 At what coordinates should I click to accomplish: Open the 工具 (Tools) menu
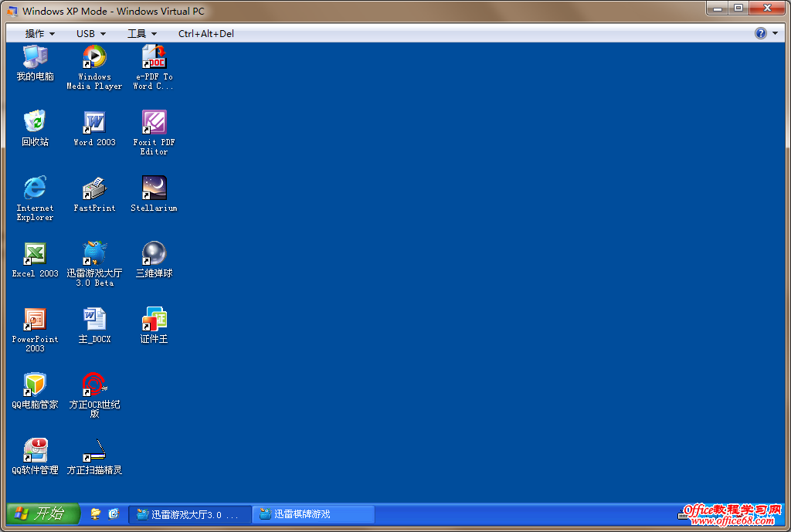pyautogui.click(x=142, y=33)
